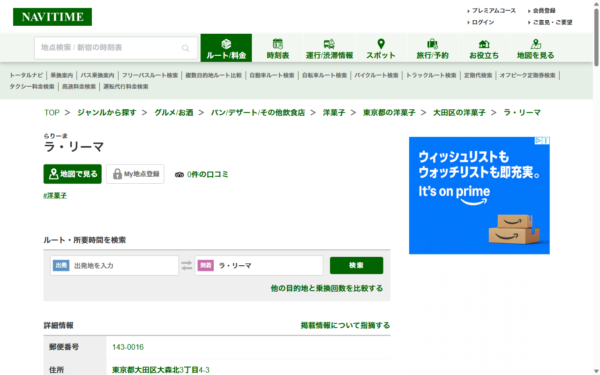This screenshot has width=600, height=375.
Task: Go to グルメ/お酒 breadcrumb
Action: tap(174, 112)
